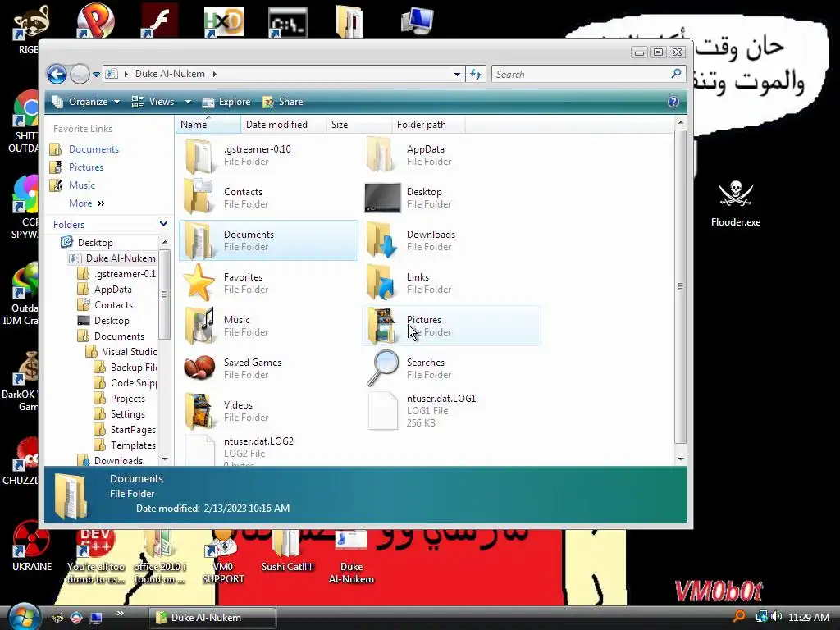Open the Organize menu
The height and width of the screenshot is (630, 840).
tap(85, 102)
